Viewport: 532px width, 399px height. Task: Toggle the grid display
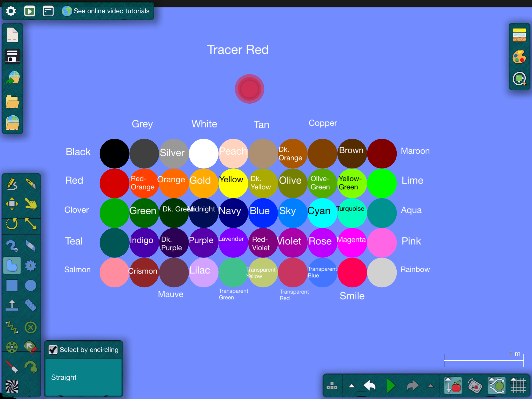tap(518, 385)
